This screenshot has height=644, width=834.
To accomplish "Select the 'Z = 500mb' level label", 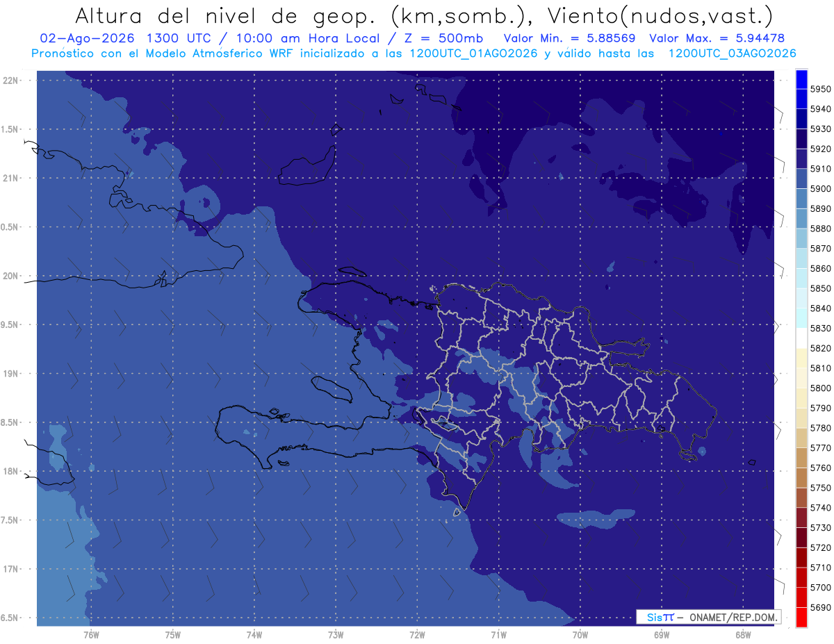I will [441, 38].
